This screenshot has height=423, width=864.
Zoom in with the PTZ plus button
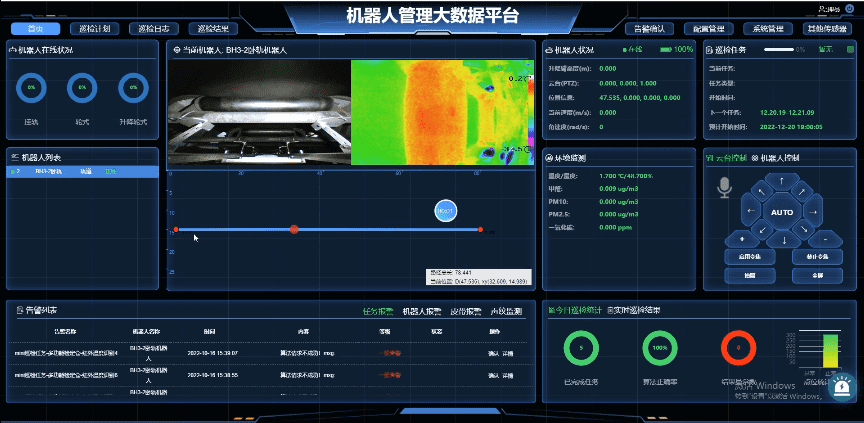coord(741,239)
